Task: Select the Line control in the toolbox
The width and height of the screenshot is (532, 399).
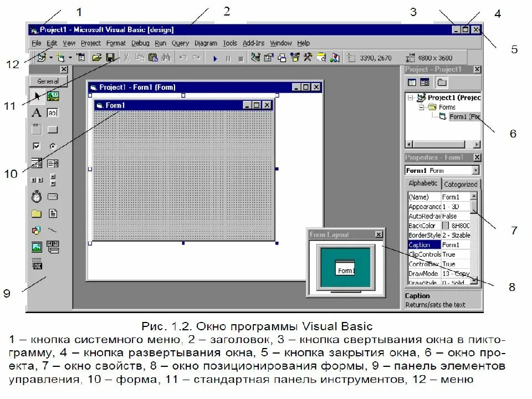Action: [x=52, y=231]
